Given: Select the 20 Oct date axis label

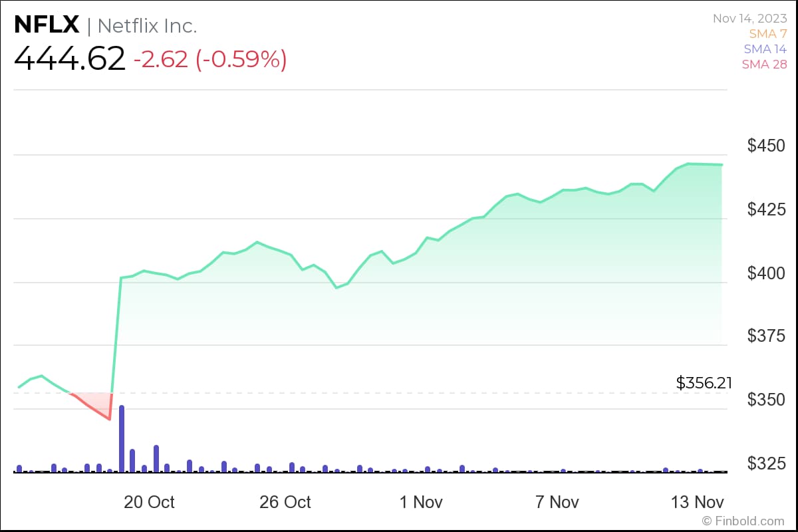Looking at the screenshot, I should [x=150, y=502].
